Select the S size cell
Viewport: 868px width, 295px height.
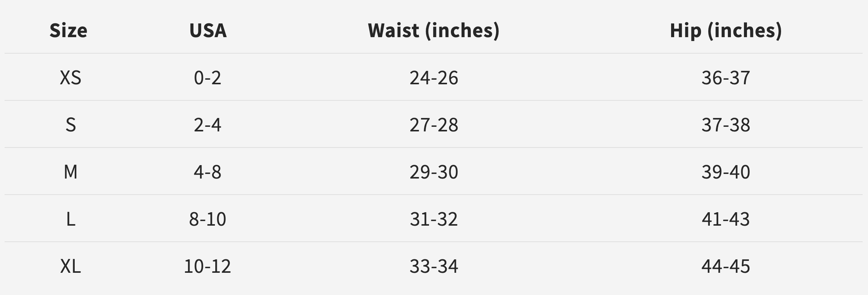point(70,125)
